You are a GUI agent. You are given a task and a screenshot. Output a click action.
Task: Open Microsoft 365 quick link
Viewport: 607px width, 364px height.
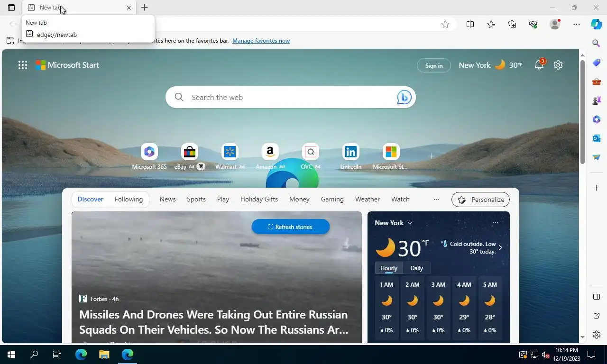[149, 157]
